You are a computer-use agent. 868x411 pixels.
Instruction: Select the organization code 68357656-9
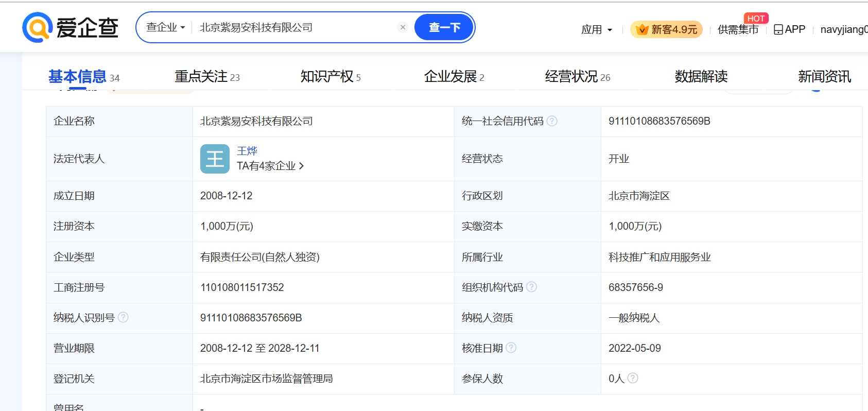(636, 287)
